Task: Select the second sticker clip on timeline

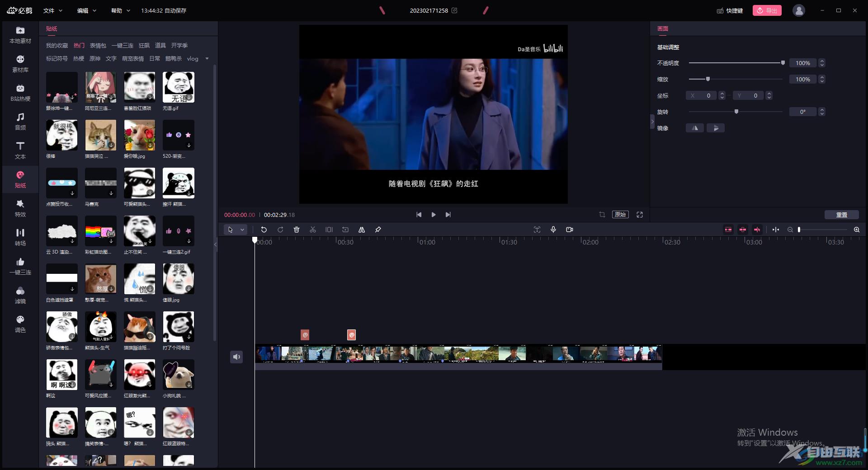Action: point(351,335)
